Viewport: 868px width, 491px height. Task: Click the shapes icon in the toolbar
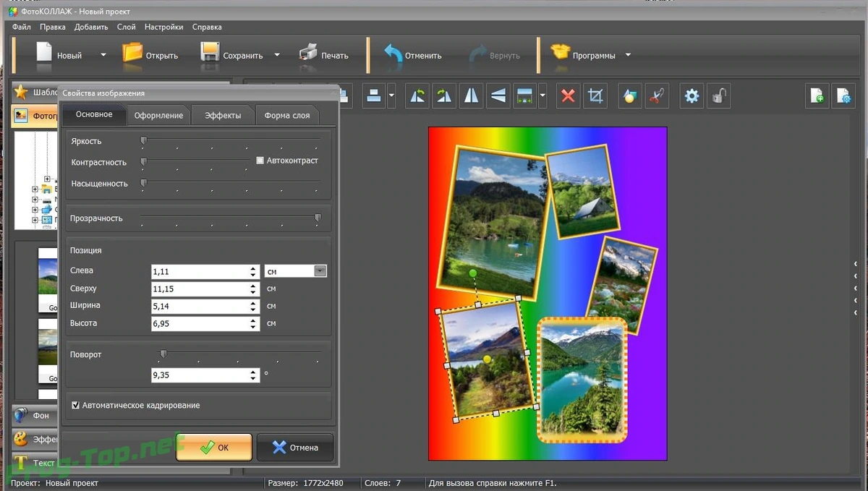point(629,96)
